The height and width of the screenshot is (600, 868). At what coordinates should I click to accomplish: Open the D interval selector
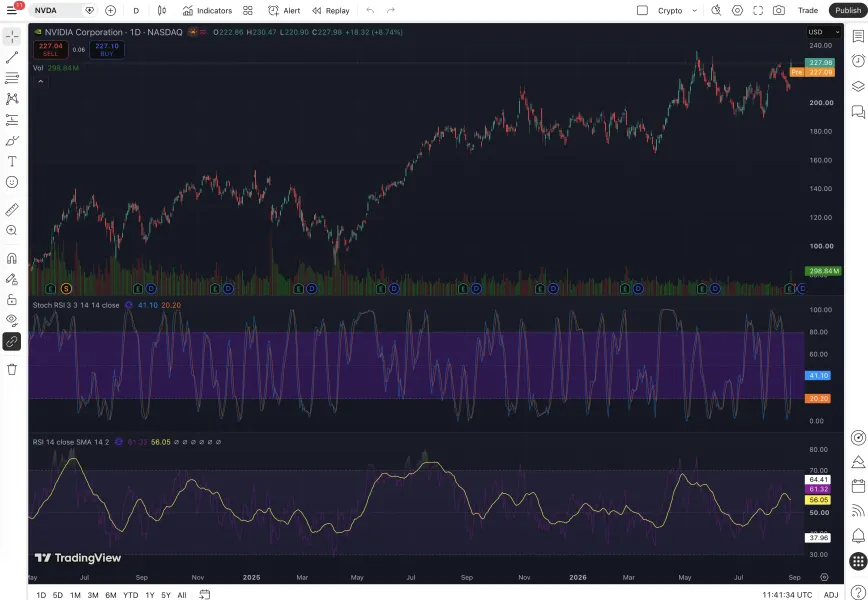coord(136,10)
